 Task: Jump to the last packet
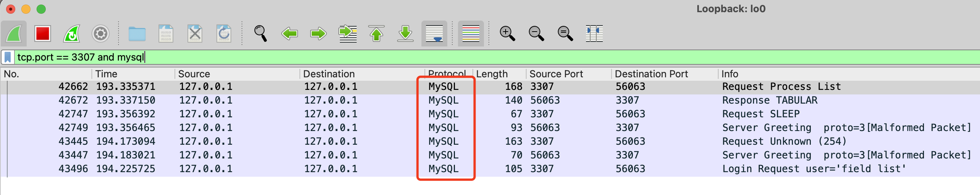click(405, 34)
